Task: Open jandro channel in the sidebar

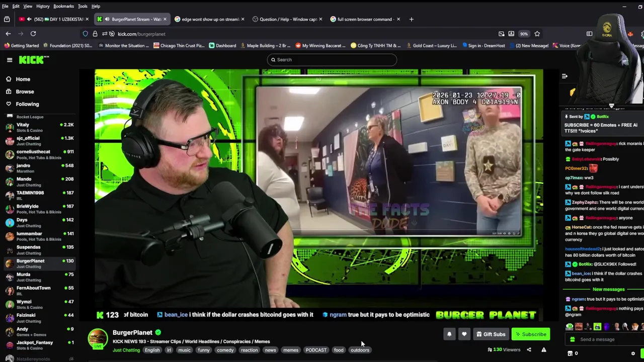Action: pyautogui.click(x=39, y=168)
